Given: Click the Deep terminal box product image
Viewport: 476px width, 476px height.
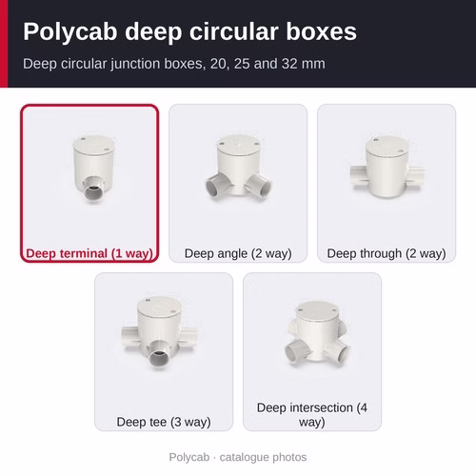Looking at the screenshot, I should [x=92, y=169].
